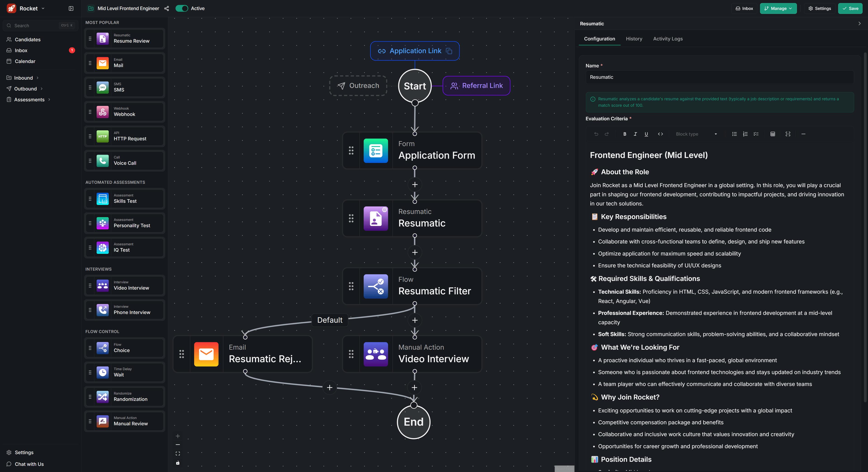Toggle checklist in editor

756,134
